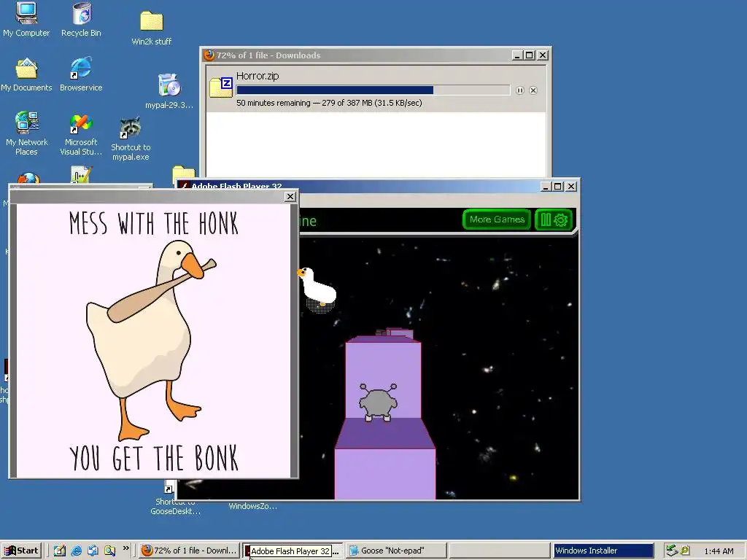Expand quick launch overflow chevron
Image resolution: width=747 pixels, height=560 pixels.
tap(125, 548)
